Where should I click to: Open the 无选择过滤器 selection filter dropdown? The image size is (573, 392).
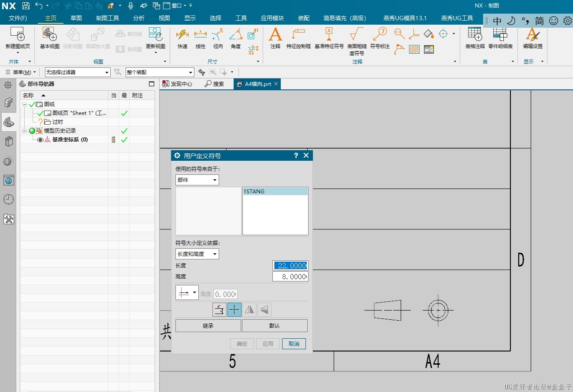[x=78, y=72]
